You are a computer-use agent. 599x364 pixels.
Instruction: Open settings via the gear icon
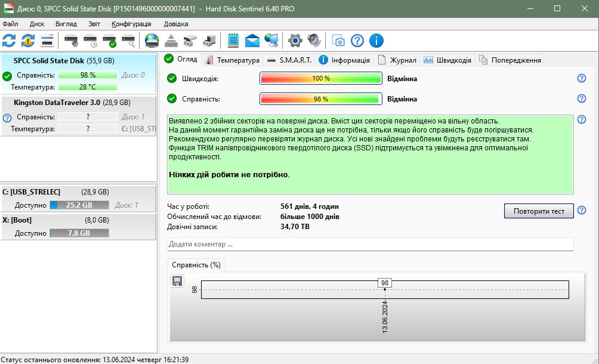(295, 41)
